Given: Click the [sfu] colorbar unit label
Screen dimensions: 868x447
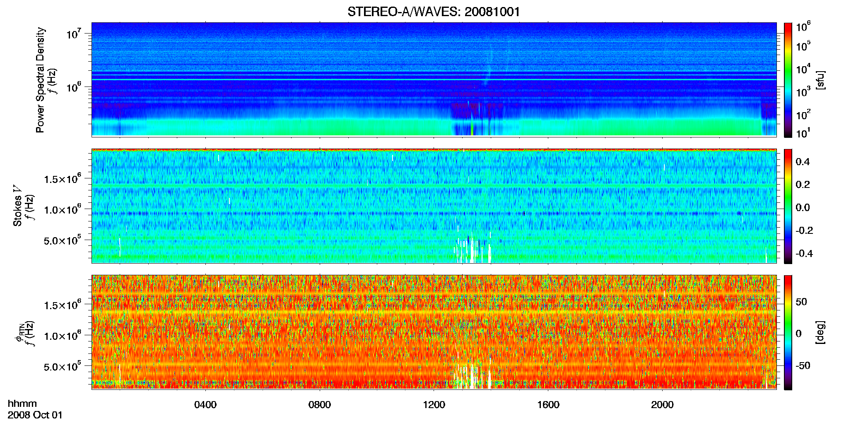Looking at the screenshot, I should pos(820,80).
